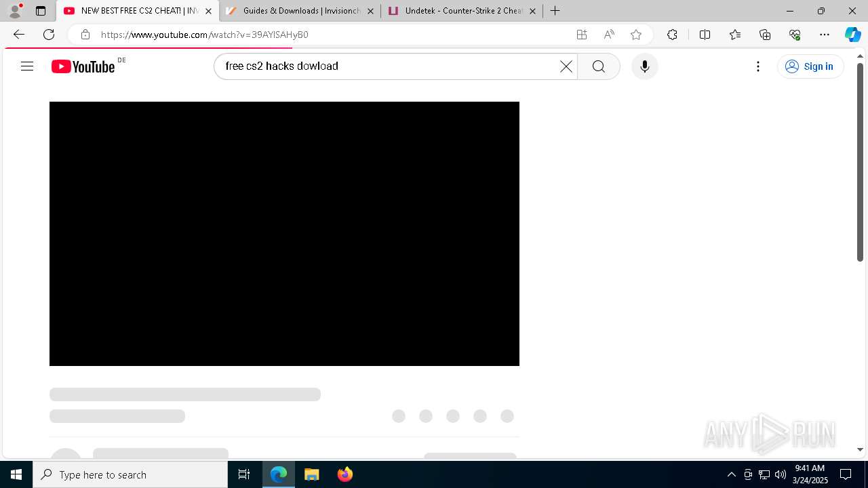Clear the YouTube search query
Image resolution: width=868 pixels, height=488 pixels.
pyautogui.click(x=566, y=66)
